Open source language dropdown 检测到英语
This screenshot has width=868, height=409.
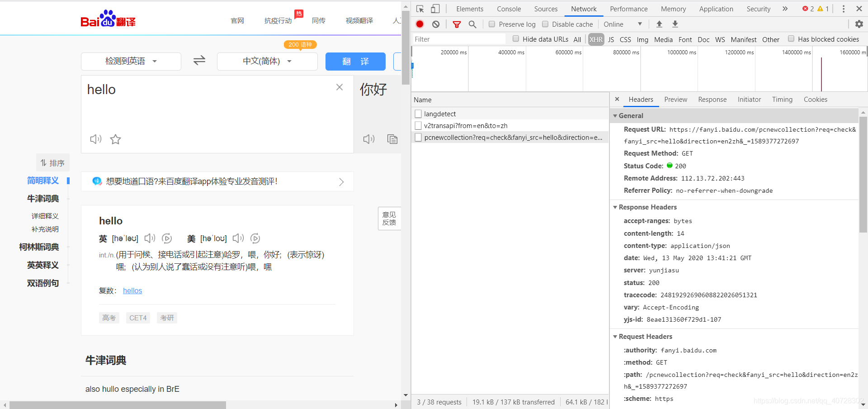coord(131,61)
